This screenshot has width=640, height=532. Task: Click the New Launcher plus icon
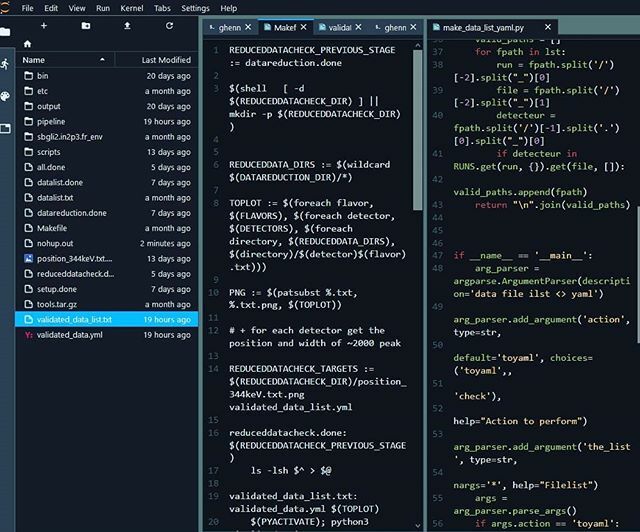click(x=44, y=26)
